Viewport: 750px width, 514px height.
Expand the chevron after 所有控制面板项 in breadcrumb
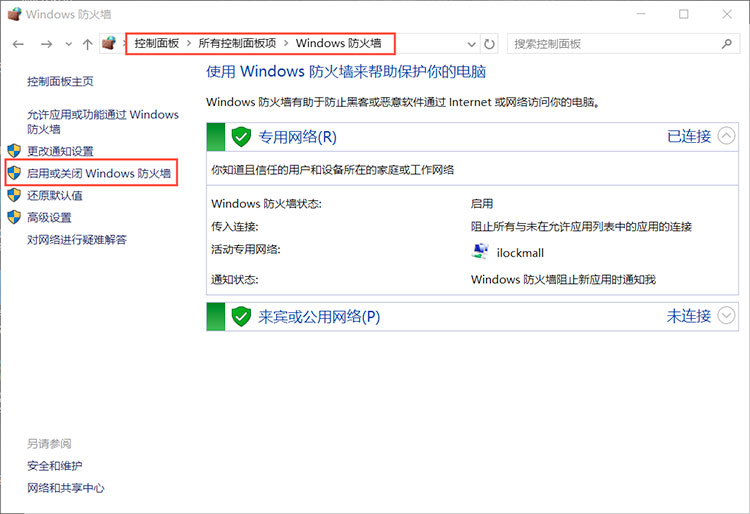pos(286,44)
